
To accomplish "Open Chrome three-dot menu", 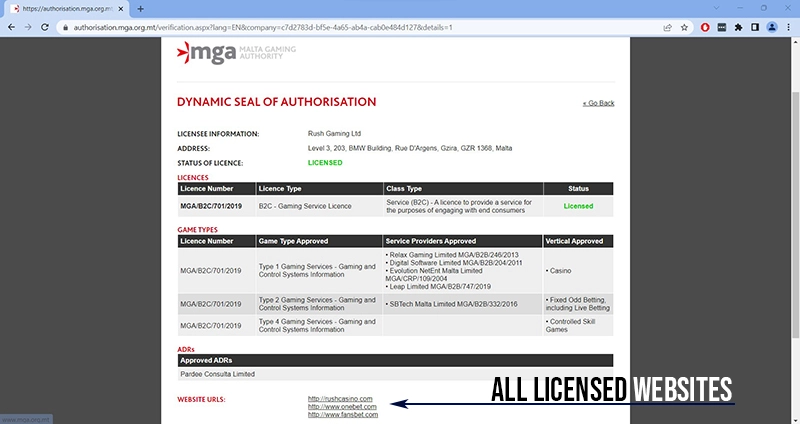I will tap(788, 28).
